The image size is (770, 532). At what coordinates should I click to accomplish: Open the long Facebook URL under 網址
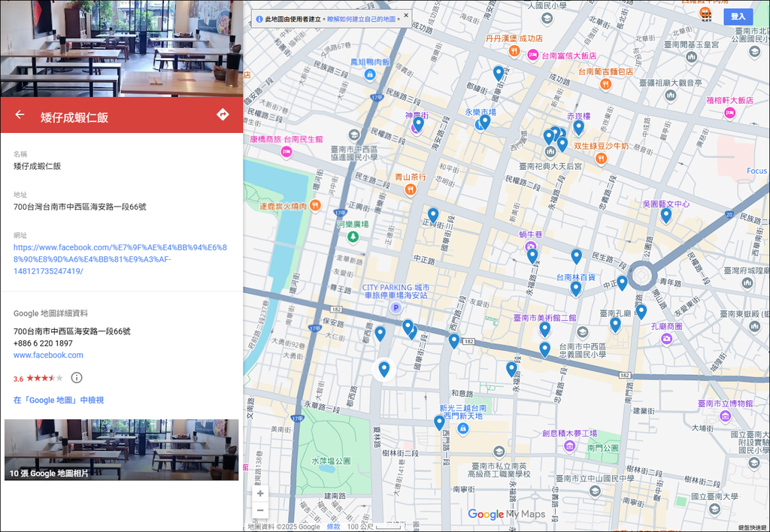pyautogui.click(x=120, y=259)
